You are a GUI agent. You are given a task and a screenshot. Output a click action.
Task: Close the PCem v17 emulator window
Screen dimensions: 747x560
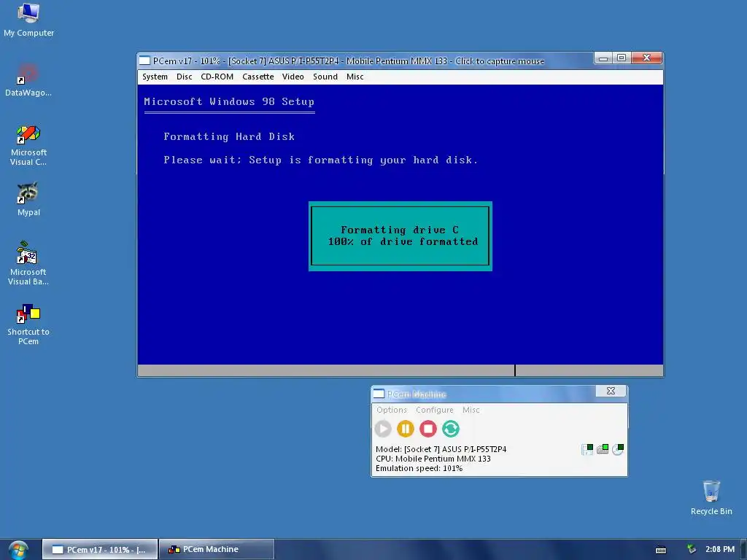pos(646,58)
